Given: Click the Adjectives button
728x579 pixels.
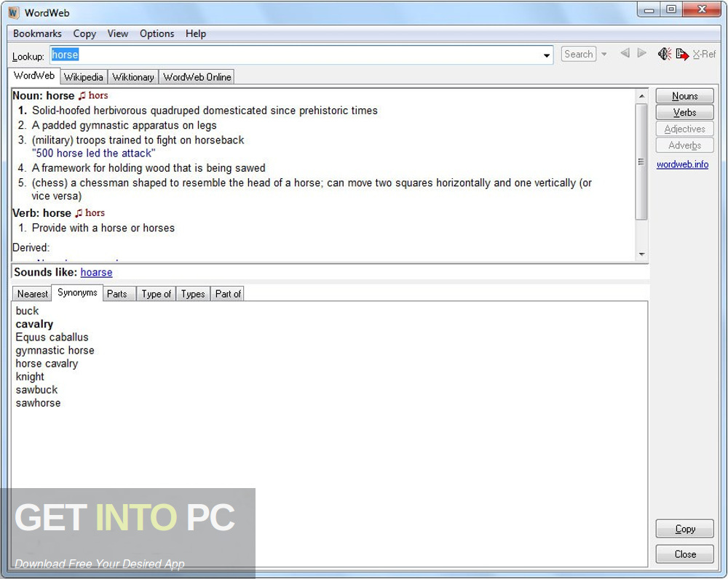Looking at the screenshot, I should [685, 129].
